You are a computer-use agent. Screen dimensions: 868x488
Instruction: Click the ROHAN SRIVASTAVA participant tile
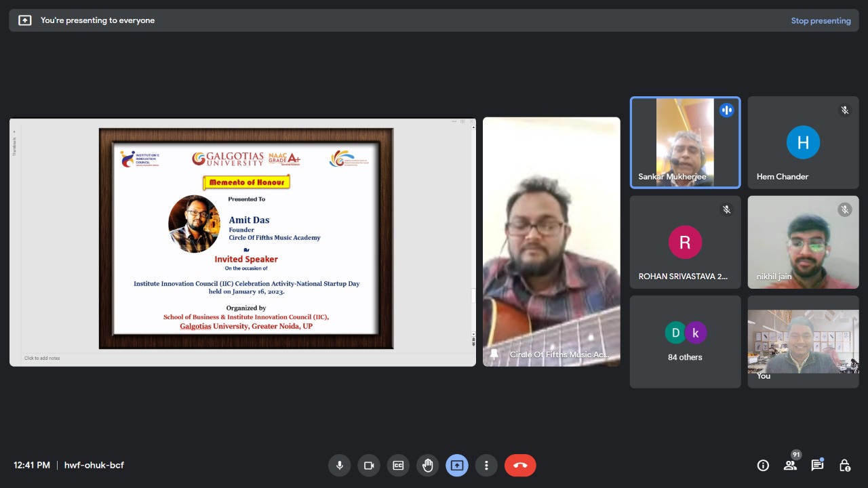point(685,242)
